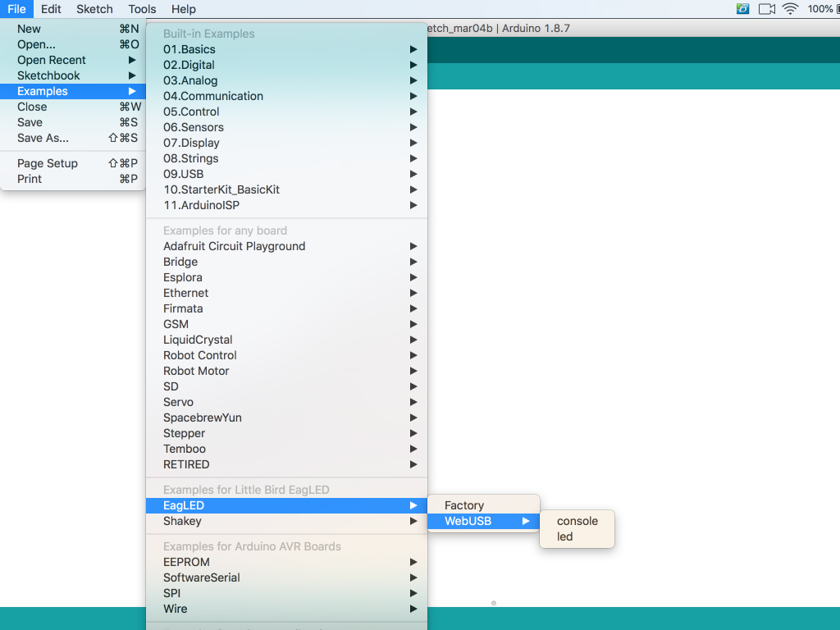The width and height of the screenshot is (840, 630).
Task: Open the Shakey examples submenu
Action: click(x=286, y=521)
